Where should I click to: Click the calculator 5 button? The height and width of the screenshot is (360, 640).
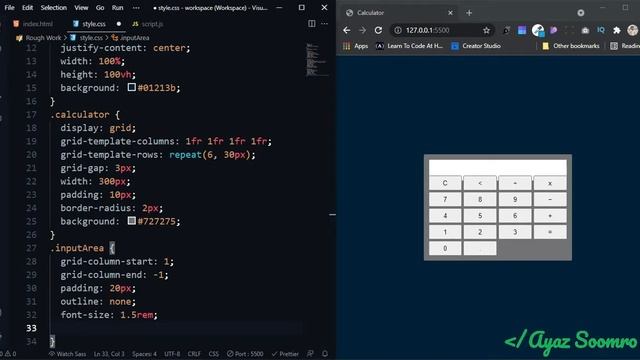tap(480, 216)
